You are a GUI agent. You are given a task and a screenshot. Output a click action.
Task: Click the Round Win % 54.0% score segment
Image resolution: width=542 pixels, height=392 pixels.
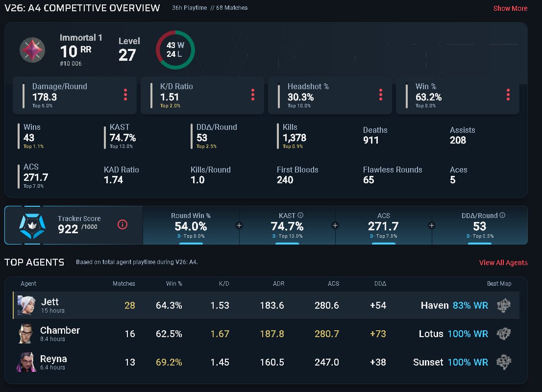[191, 225]
